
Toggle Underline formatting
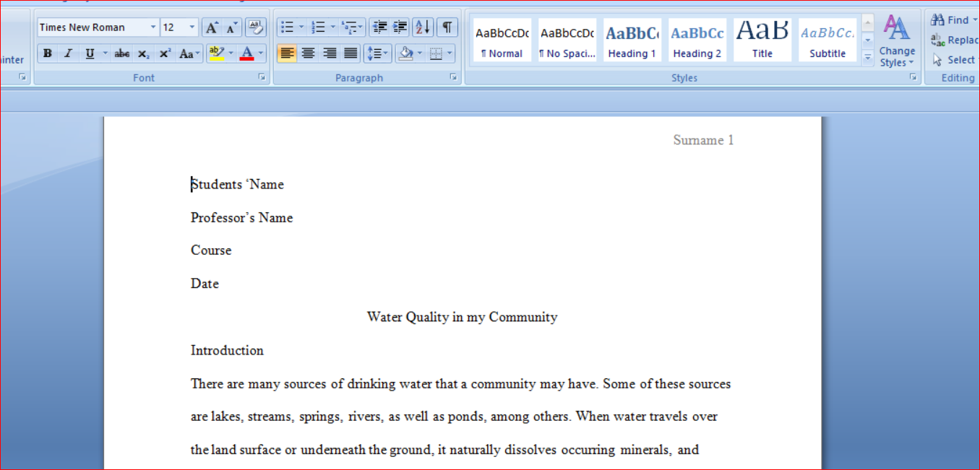(x=90, y=53)
